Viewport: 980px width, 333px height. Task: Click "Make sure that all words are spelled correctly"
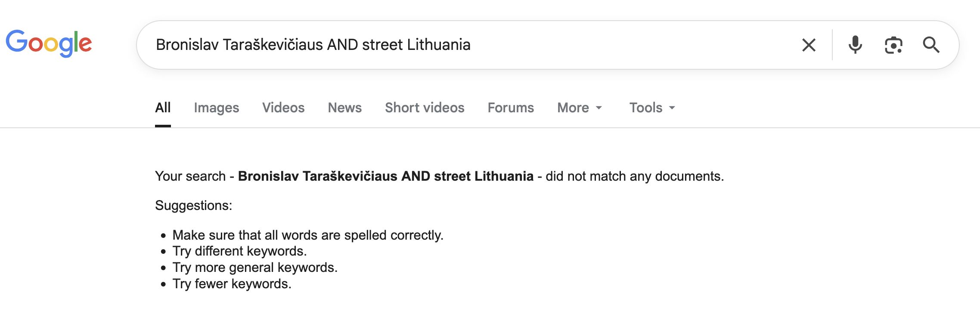tap(307, 235)
